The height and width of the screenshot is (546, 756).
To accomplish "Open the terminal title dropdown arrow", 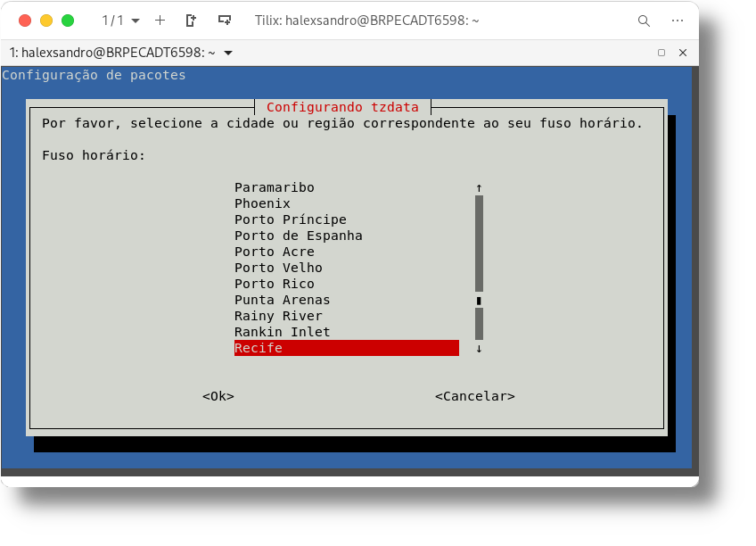I will click(x=228, y=53).
